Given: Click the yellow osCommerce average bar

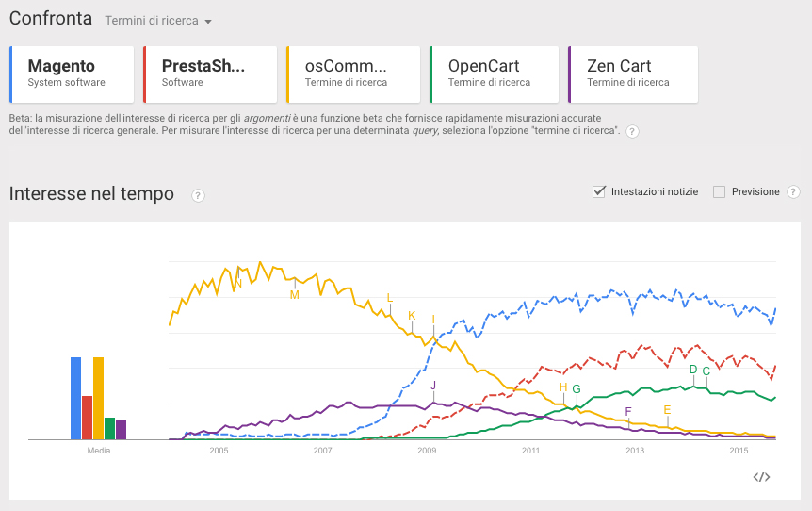Looking at the screenshot, I should tap(98, 398).
